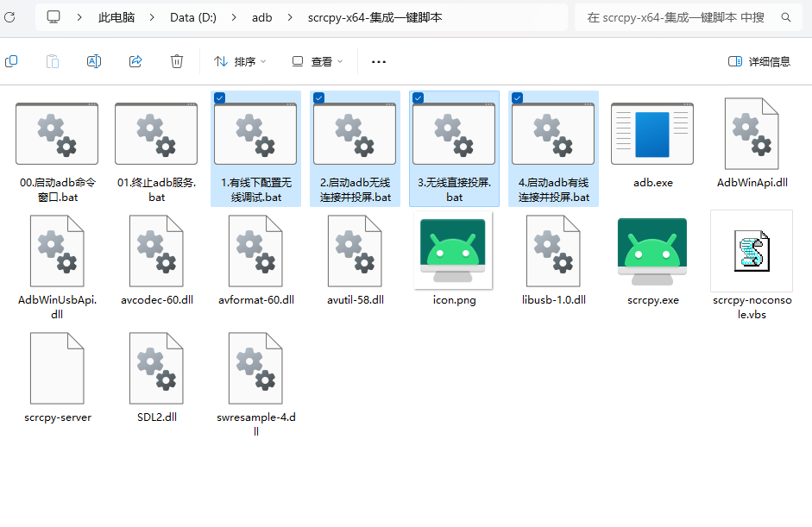The image size is (812, 527).
Task: Click the adb.exe file name label
Action: (653, 183)
